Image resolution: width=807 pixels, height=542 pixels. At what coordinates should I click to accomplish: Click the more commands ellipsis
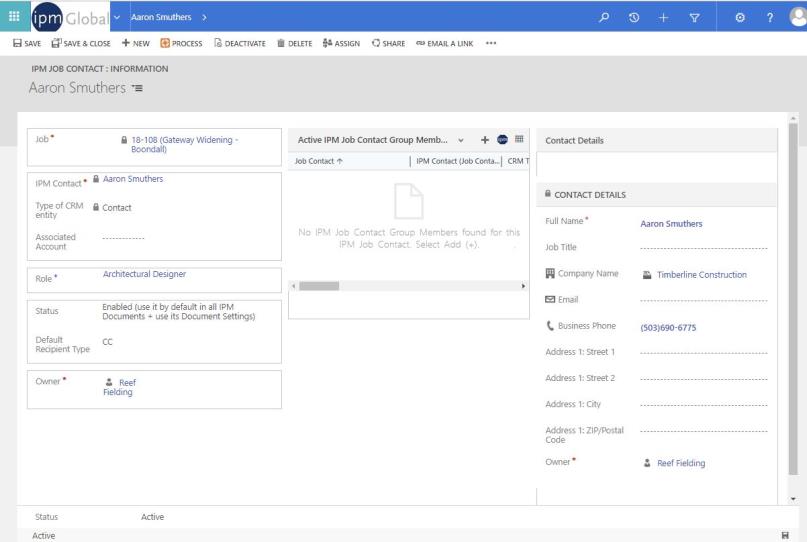[x=490, y=42]
